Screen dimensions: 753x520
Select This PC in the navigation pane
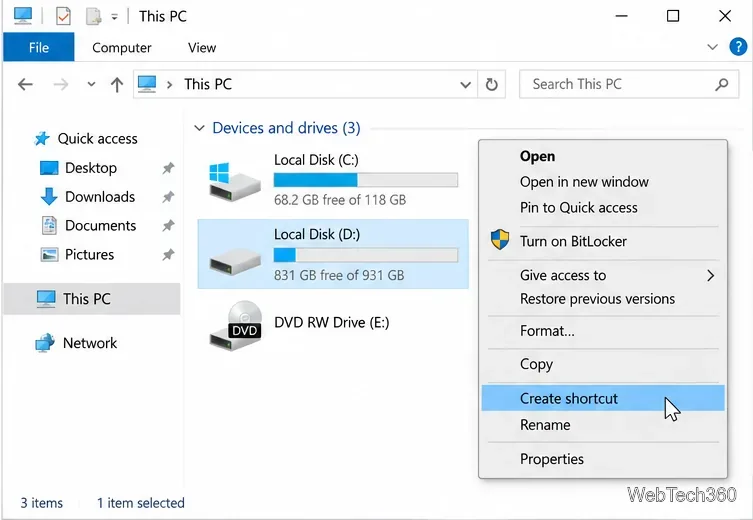92,299
